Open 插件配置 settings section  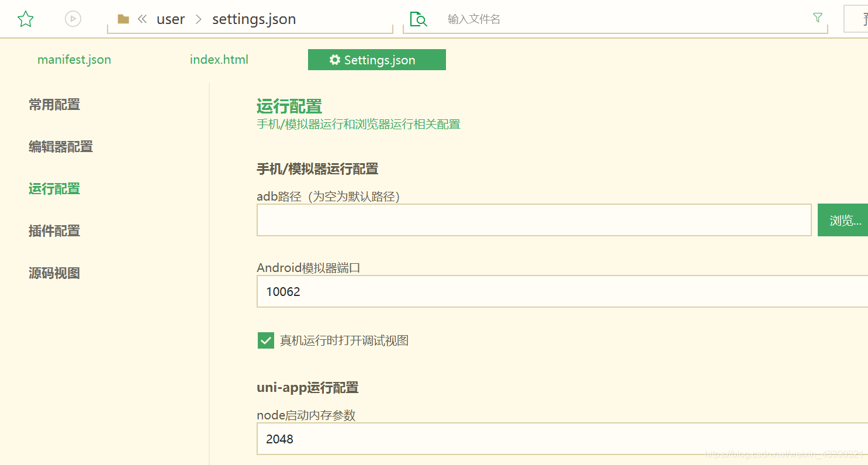(54, 231)
